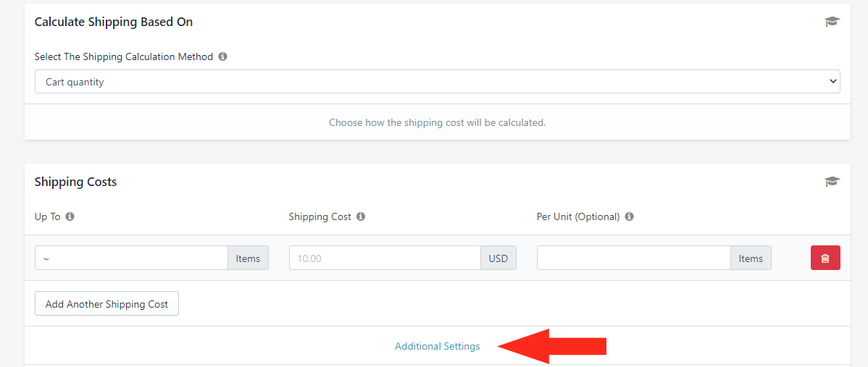Click the USD currency addon
The image size is (868, 367).
[x=498, y=258]
